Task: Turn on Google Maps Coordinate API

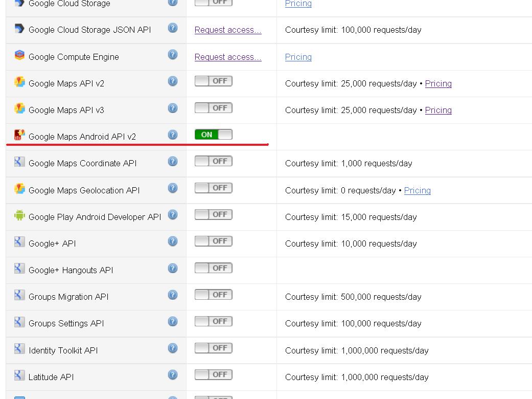Action: [x=214, y=161]
